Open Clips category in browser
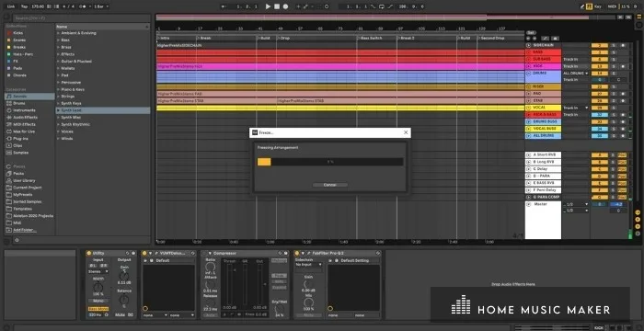 click(x=18, y=145)
